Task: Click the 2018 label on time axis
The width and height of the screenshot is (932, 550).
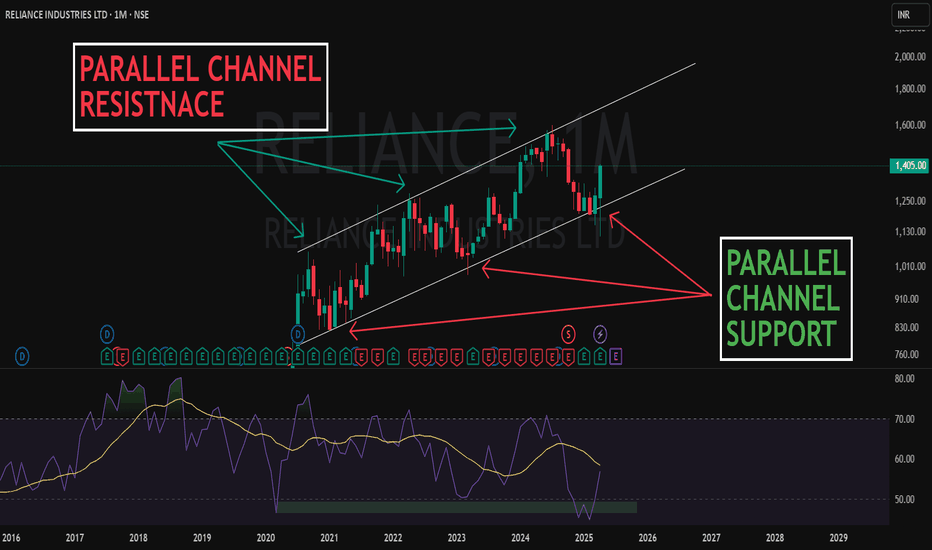Action: (138, 538)
